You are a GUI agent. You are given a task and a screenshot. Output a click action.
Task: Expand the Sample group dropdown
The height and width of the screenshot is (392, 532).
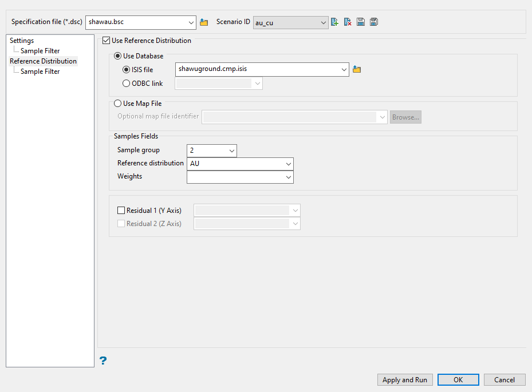pos(232,151)
